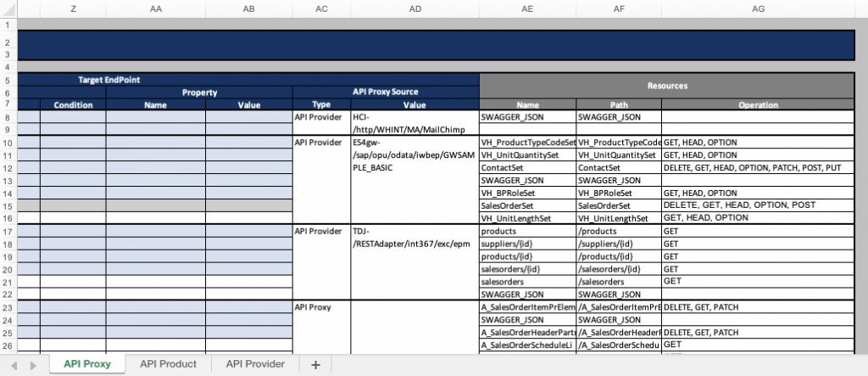
Task: Click the API Proxy Source header cell
Action: [386, 92]
